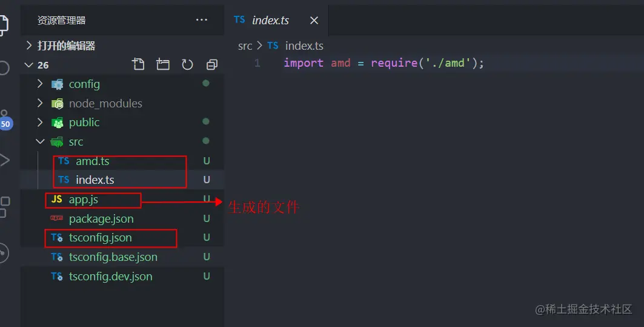The image size is (644, 327).
Task: Click the TS icon beside amd.ts
Action: (64, 161)
